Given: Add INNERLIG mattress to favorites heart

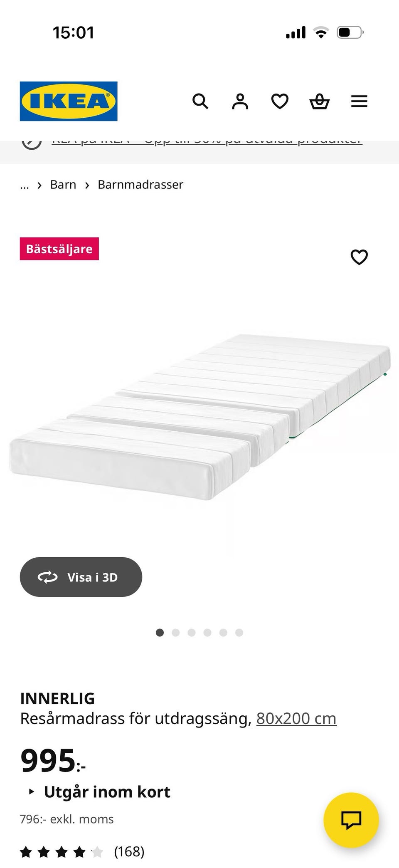Looking at the screenshot, I should (x=359, y=257).
